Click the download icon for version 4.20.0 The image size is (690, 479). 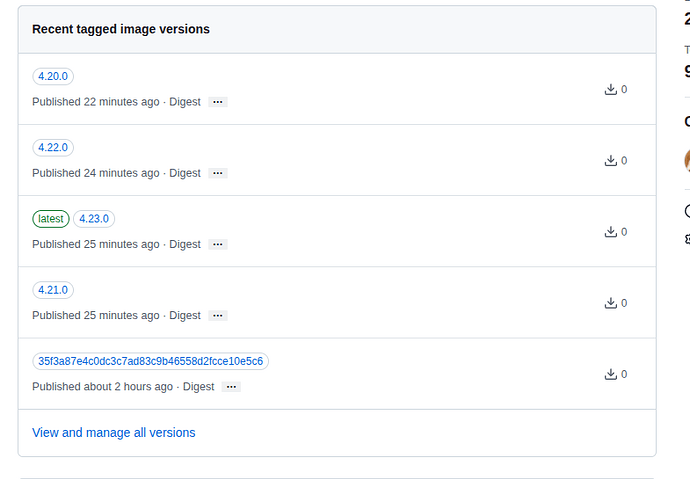click(x=610, y=89)
